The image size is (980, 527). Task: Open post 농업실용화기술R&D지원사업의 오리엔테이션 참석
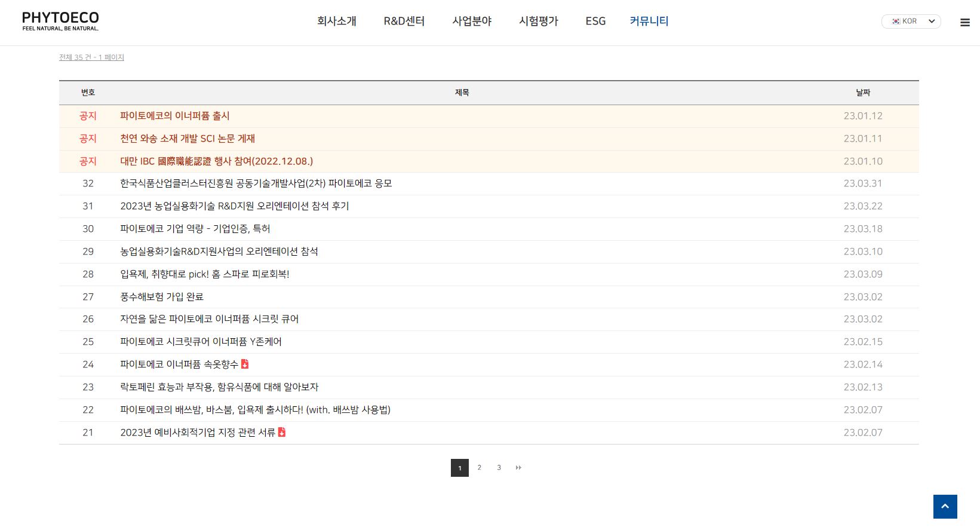(x=219, y=252)
